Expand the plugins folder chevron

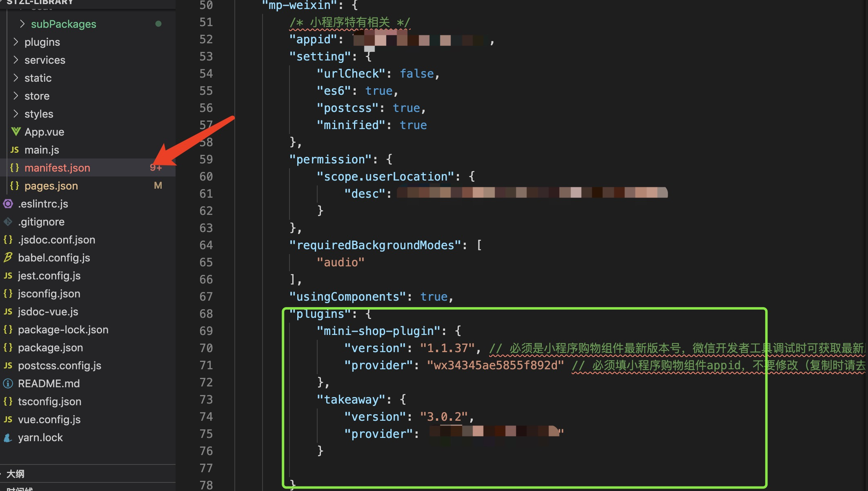click(x=16, y=42)
